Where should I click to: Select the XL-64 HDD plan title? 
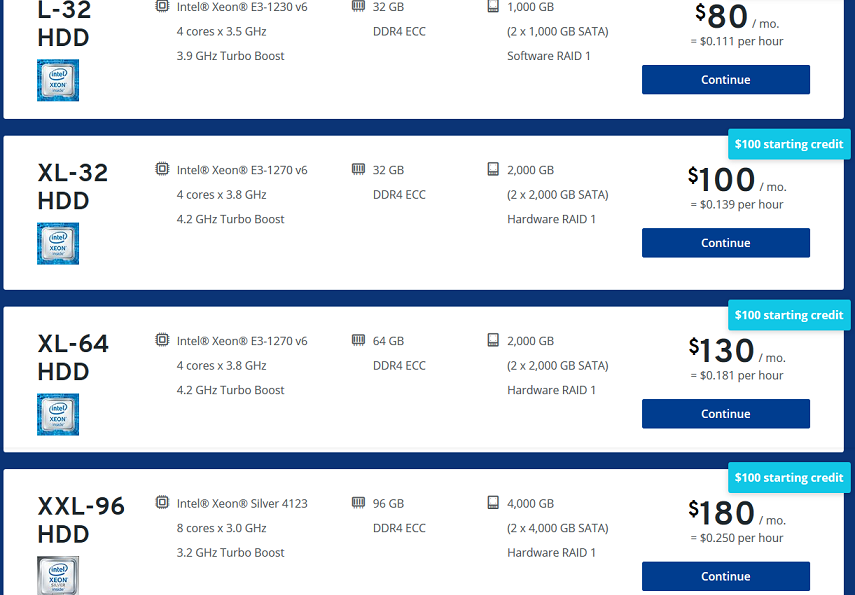coord(73,358)
